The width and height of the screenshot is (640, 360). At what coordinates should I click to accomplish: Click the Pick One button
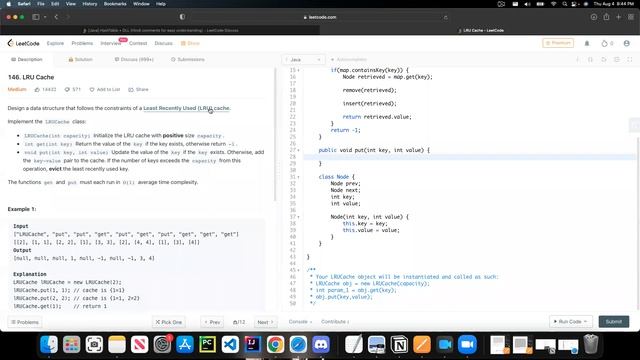pos(169,322)
